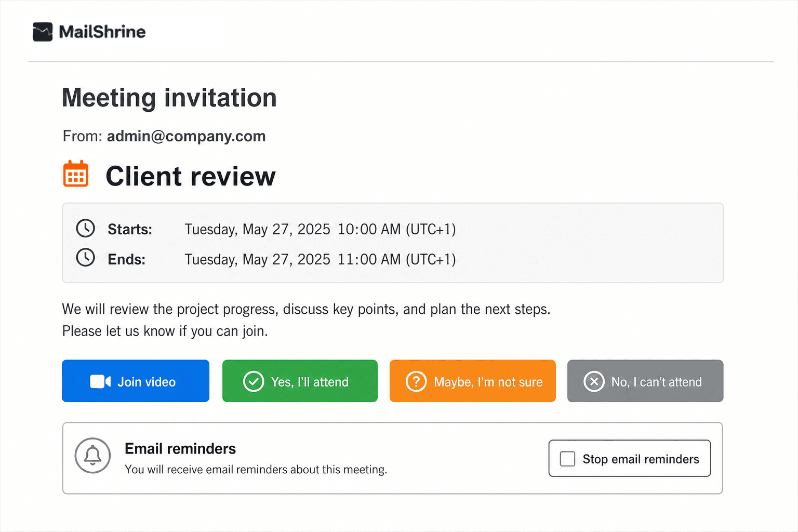Click the Starts: label
The height and width of the screenshot is (532, 798).
coord(130,229)
